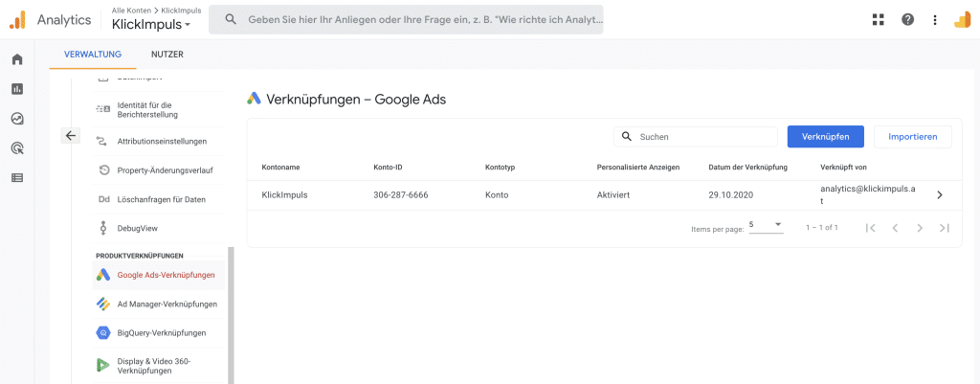Click the account ID 306-287-6666
Screen dimensions: 980x384
pyautogui.click(x=400, y=194)
